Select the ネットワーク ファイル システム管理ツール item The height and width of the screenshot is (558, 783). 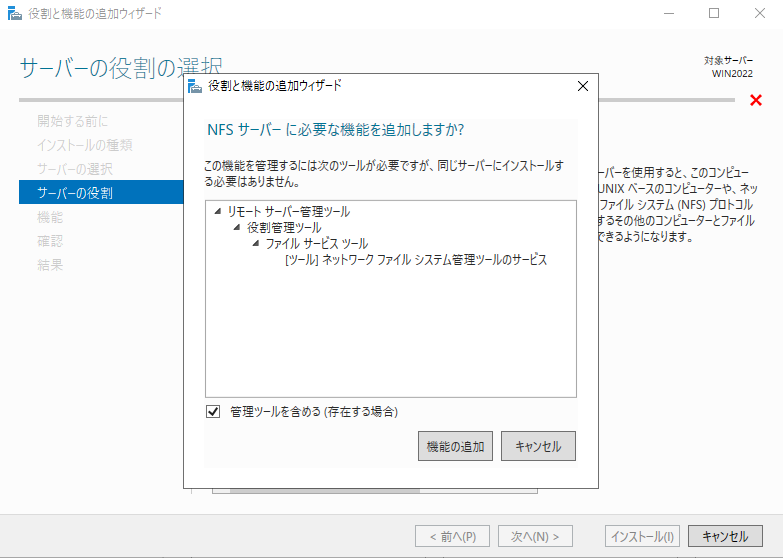416,260
